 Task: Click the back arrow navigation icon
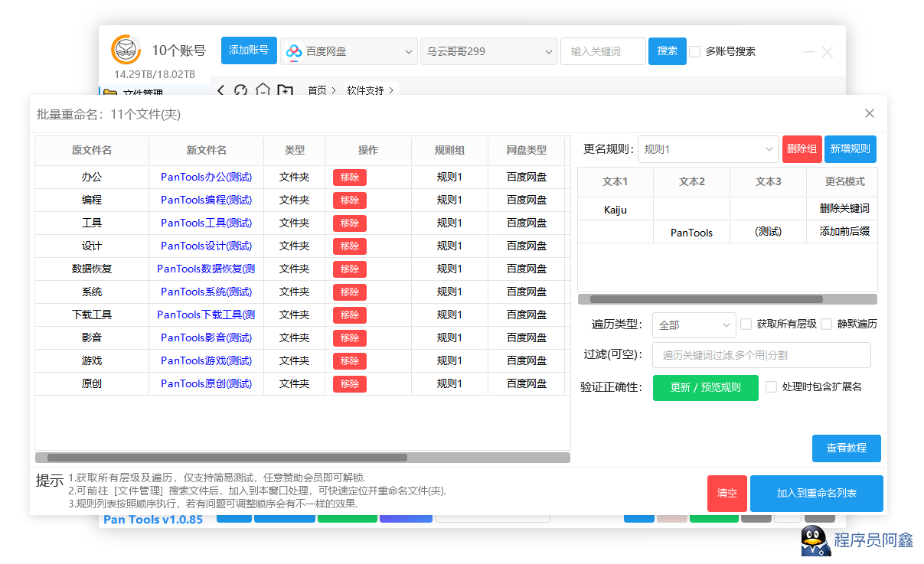220,90
